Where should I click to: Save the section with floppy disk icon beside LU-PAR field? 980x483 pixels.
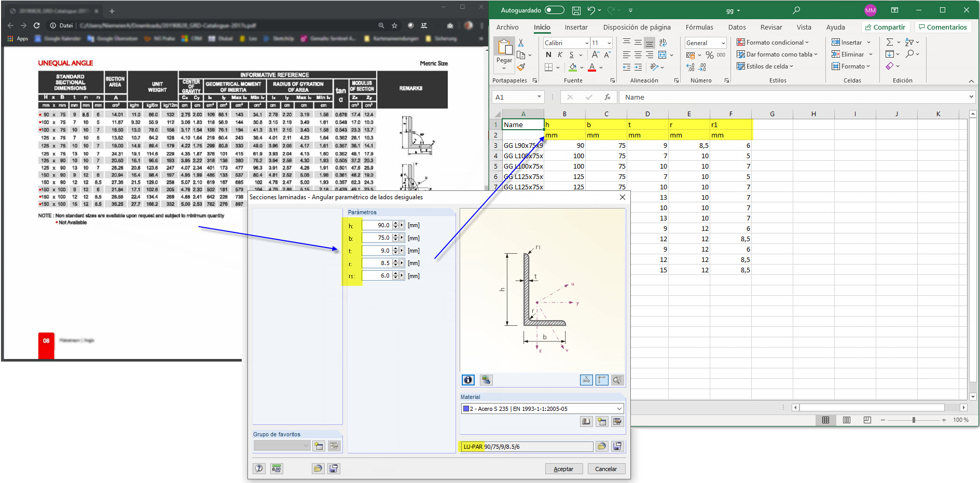coord(617,446)
